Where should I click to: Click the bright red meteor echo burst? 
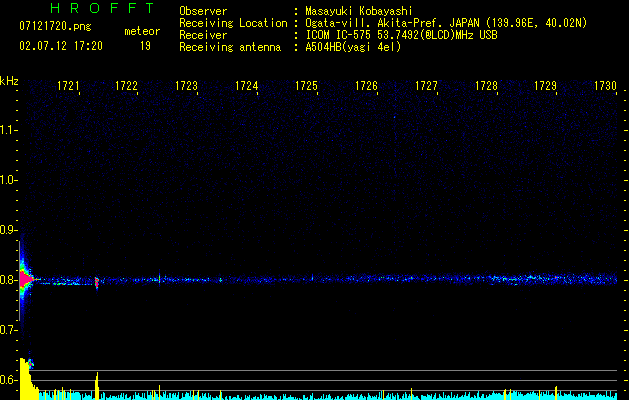click(26, 279)
